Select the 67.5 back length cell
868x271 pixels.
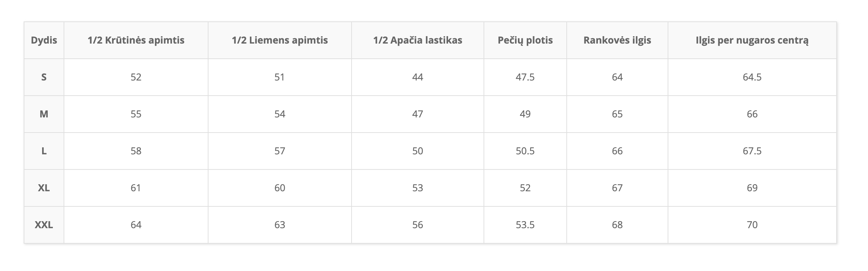point(752,151)
